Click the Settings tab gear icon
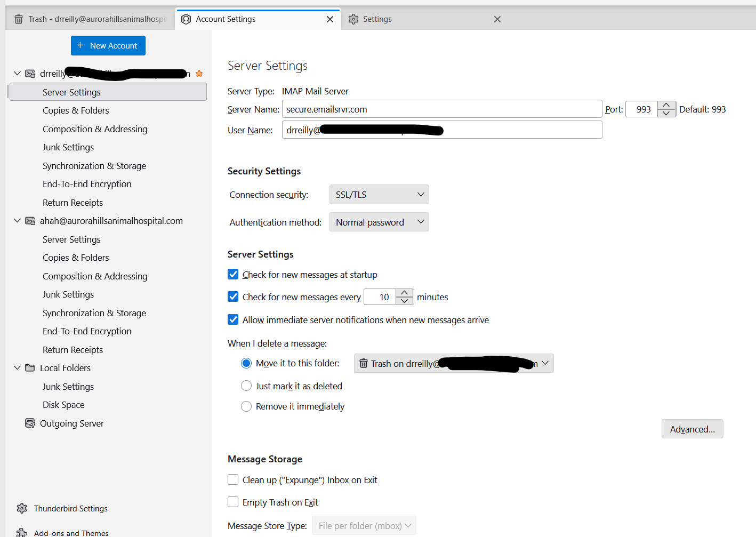 [x=353, y=19]
